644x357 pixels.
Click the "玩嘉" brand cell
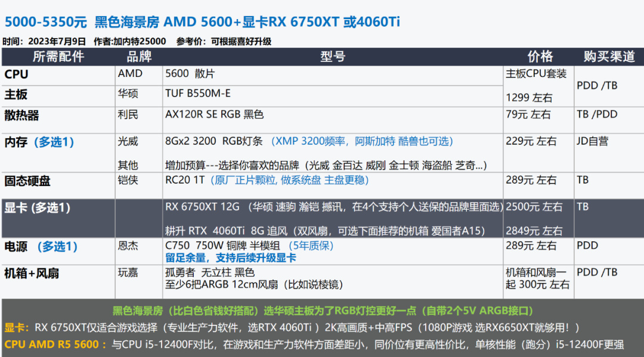128,272
